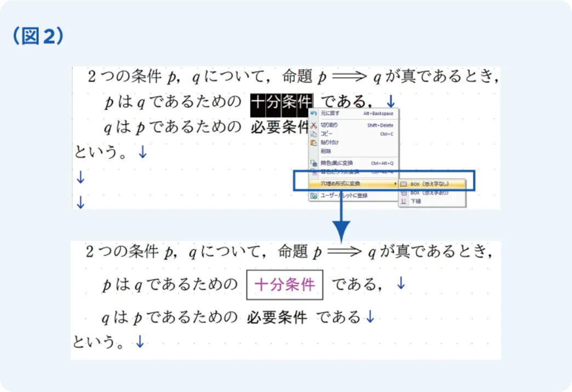Open the highlighted 穴埋め形式に変換 menu entry
572x392 pixels.
pos(340,183)
